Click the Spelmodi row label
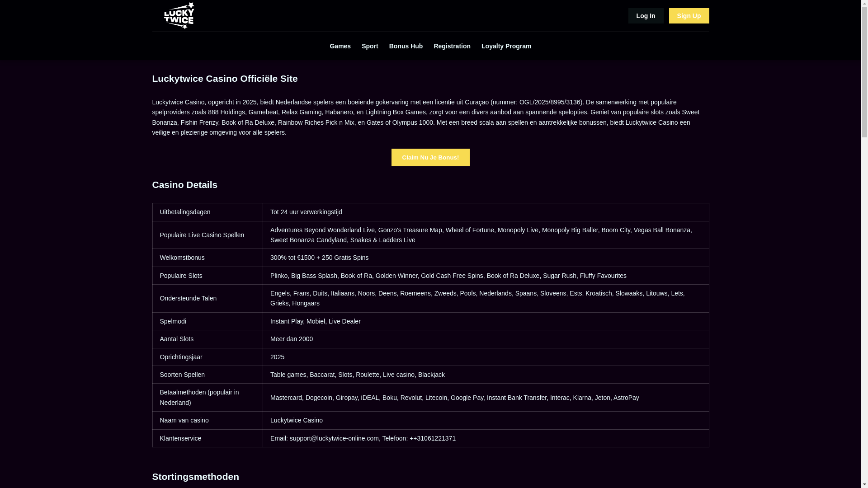This screenshot has height=488, width=868. click(208, 321)
